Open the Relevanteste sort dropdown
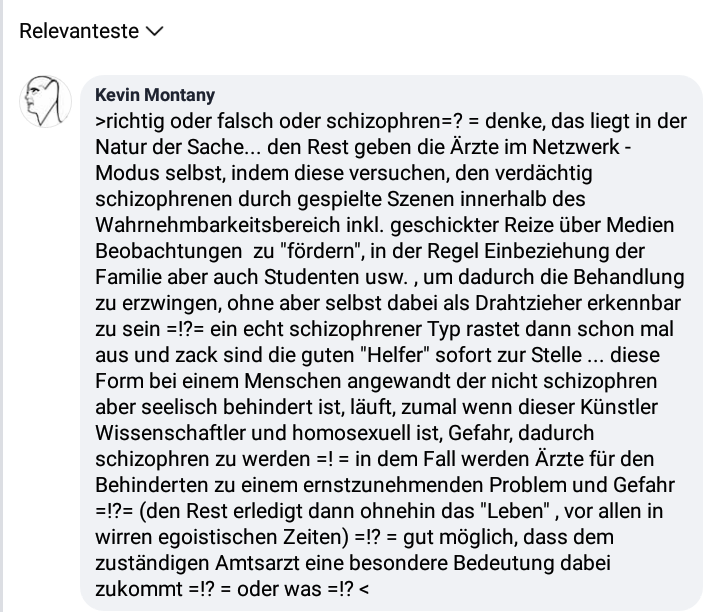This screenshot has height=612, width=716. (x=91, y=31)
